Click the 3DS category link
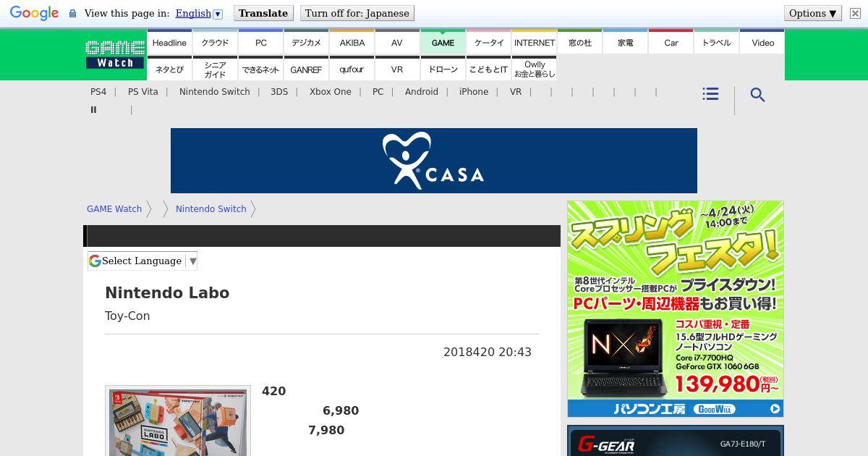The height and width of the screenshot is (456, 868). [279, 92]
